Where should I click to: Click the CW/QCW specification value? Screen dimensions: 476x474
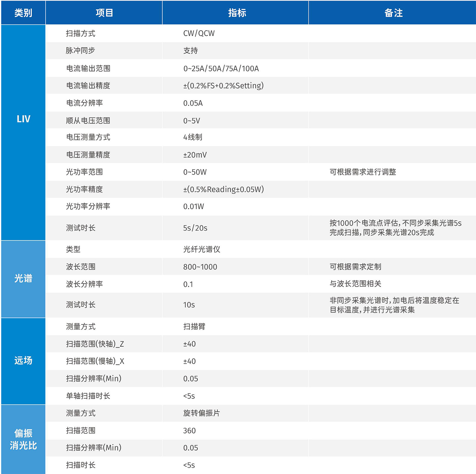(199, 33)
